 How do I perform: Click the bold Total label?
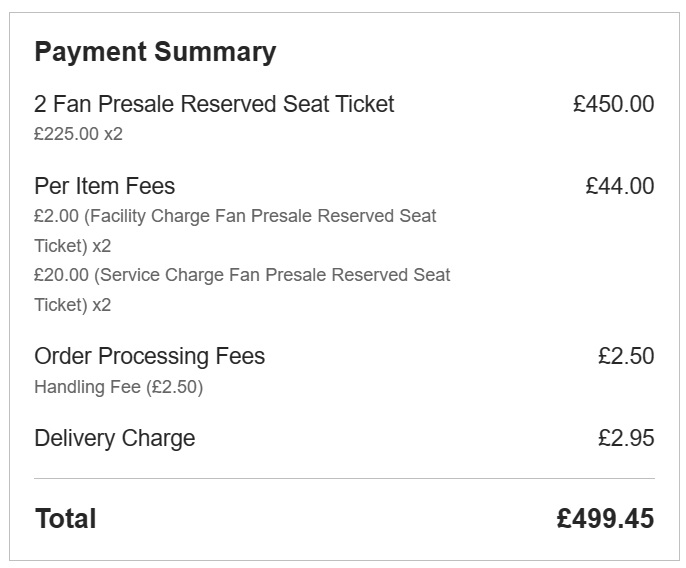[66, 519]
